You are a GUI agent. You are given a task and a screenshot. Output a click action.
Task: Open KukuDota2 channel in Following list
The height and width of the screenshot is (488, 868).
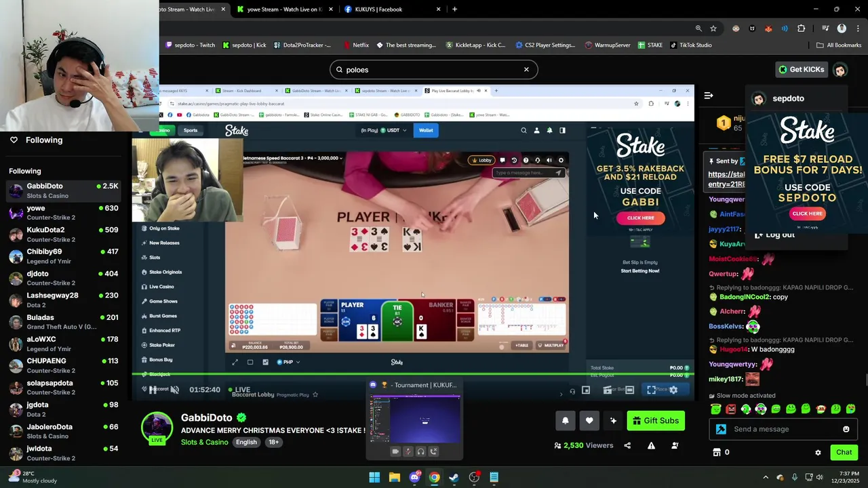point(64,235)
